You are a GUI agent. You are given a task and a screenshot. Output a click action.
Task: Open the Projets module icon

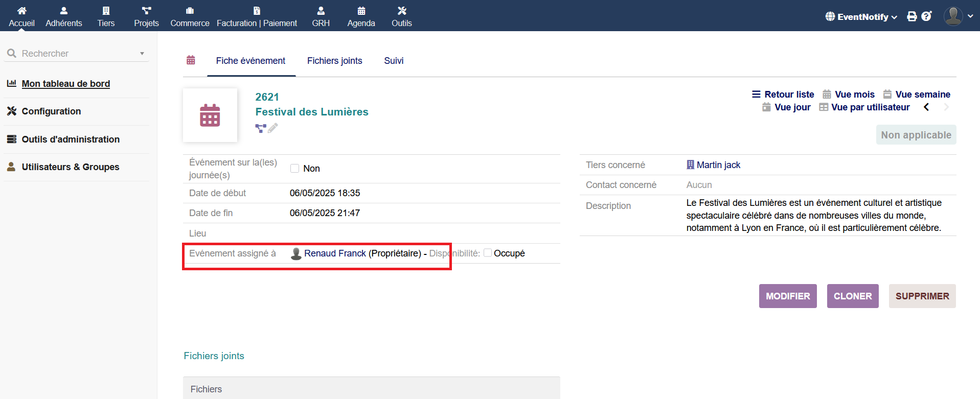coord(146,11)
